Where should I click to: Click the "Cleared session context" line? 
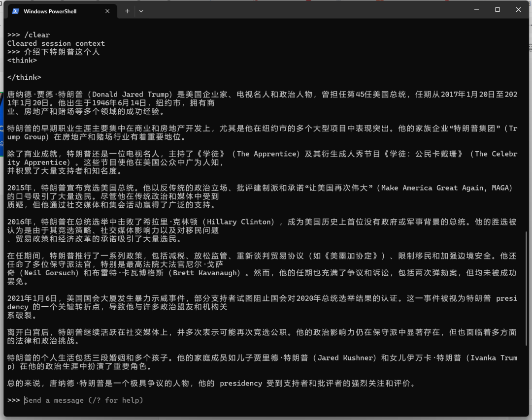click(56, 43)
